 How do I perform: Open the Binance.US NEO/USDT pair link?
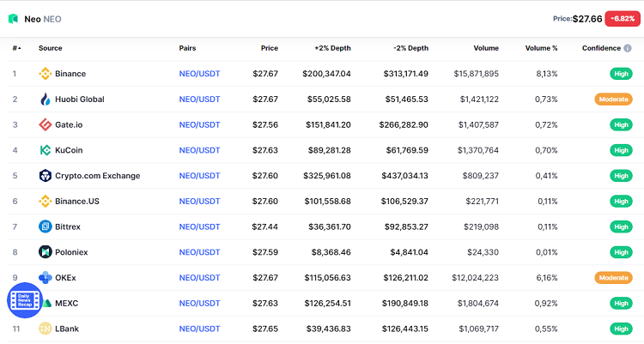pos(199,202)
